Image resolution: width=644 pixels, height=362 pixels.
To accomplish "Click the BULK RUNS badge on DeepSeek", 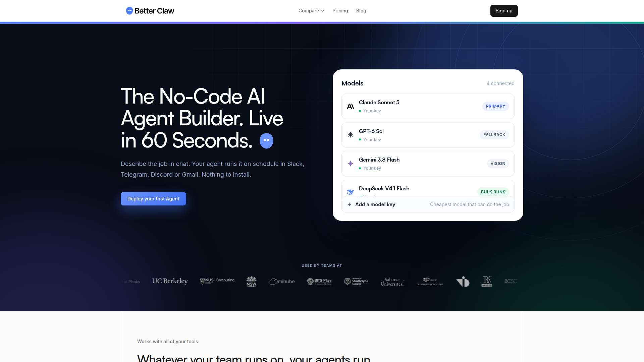I will pos(493,192).
